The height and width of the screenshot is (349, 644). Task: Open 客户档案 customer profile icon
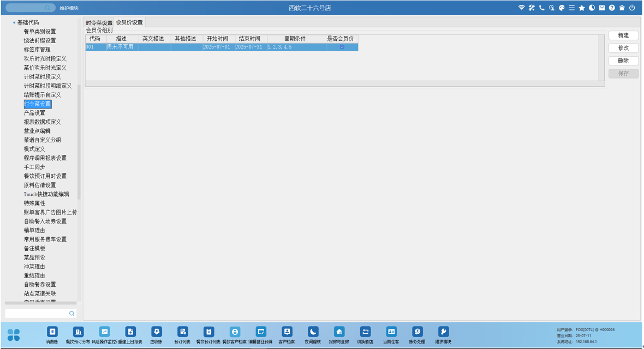pos(287,332)
